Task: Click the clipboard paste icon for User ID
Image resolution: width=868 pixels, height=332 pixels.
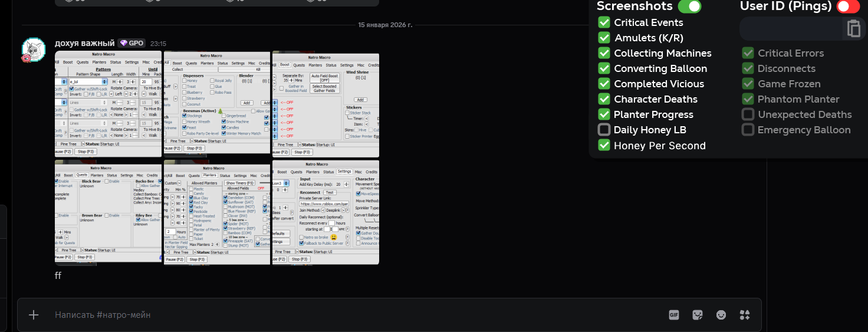Action: pos(854,28)
